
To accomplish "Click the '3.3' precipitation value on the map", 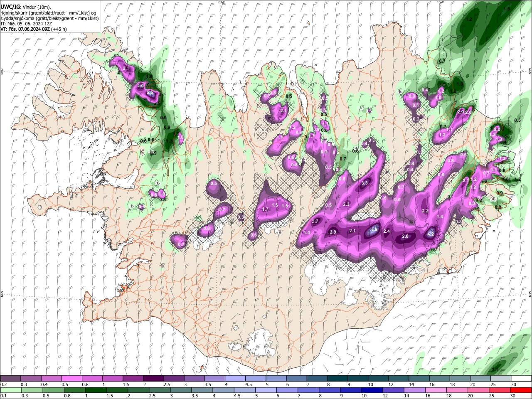I will [x=365, y=183].
